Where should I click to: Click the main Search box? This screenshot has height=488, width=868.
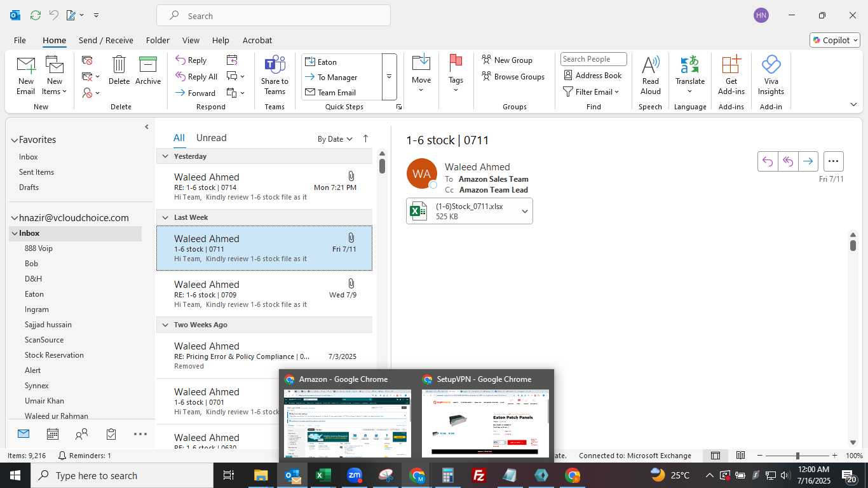tap(273, 16)
